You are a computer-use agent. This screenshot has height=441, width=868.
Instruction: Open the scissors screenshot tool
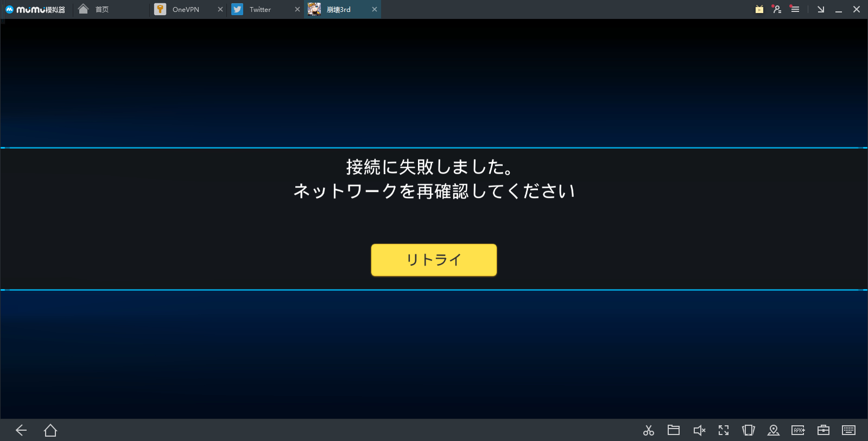coord(649,430)
